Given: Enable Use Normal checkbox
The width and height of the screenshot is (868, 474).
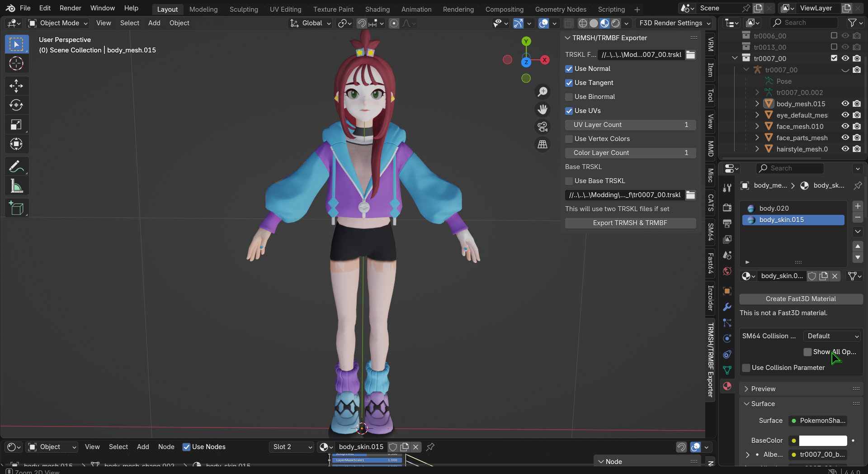Looking at the screenshot, I should click(569, 69).
